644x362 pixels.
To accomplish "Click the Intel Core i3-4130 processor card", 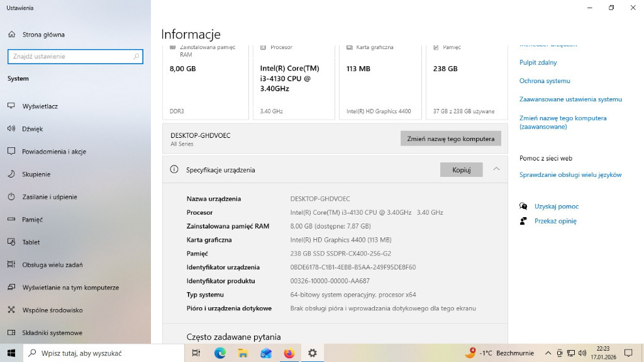I will click(294, 82).
